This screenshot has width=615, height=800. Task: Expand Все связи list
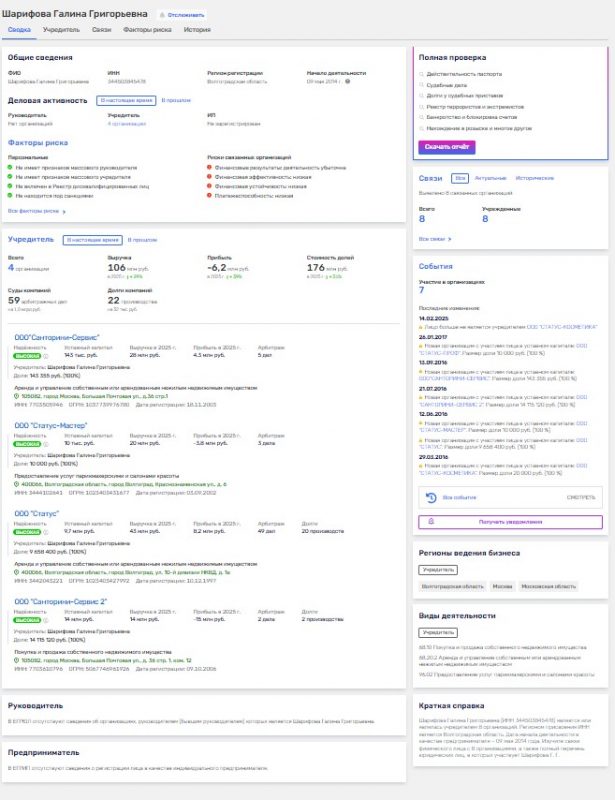434,239
